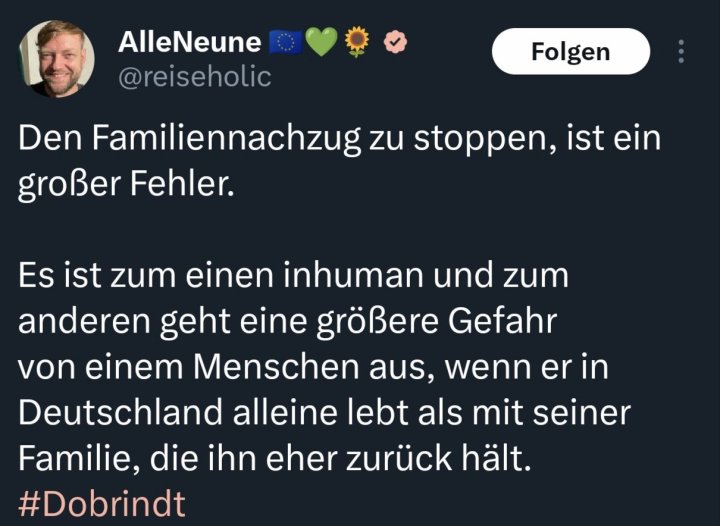Click the green heart emoji
720x526 pixels.
(321, 42)
